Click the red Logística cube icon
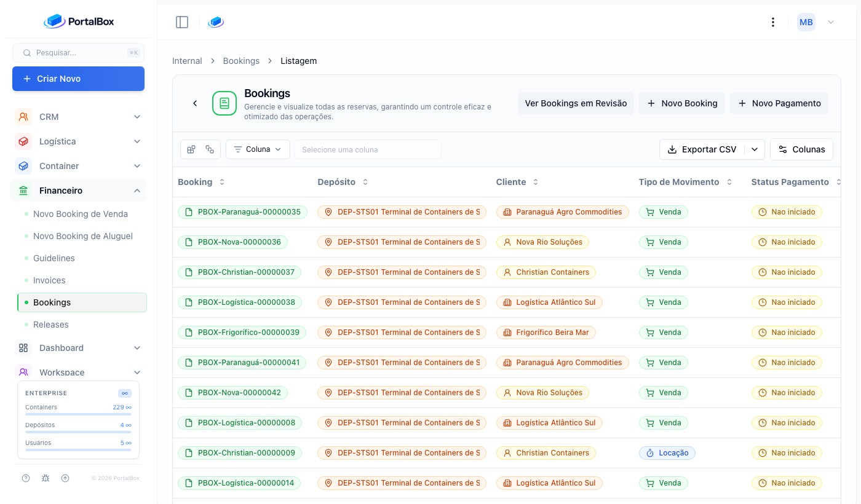This screenshot has width=861, height=504. (x=23, y=141)
